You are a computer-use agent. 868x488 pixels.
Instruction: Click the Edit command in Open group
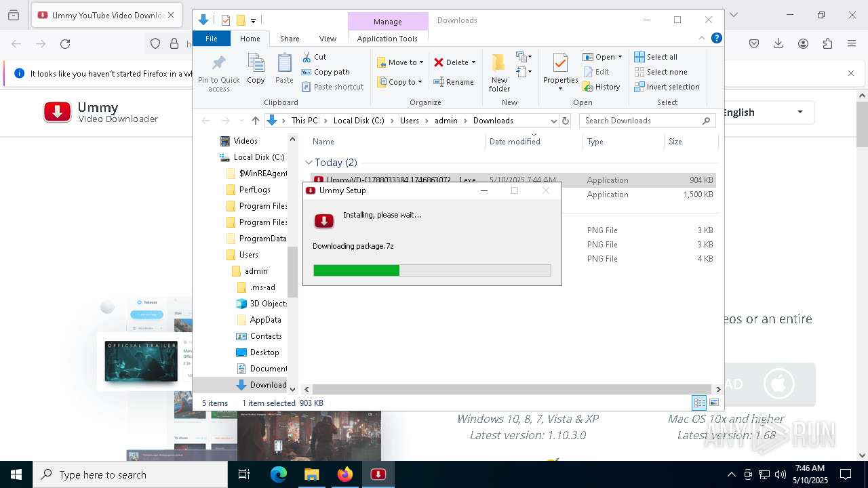(595, 72)
